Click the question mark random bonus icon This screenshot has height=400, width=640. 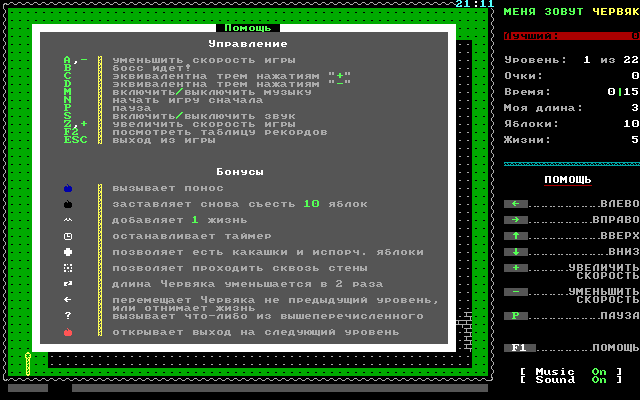click(68, 316)
